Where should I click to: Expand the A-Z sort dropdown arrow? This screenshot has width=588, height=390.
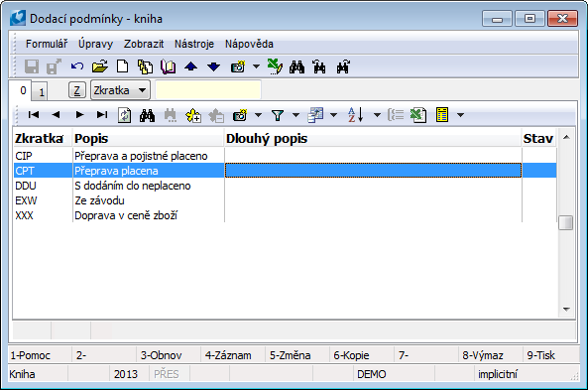pyautogui.click(x=377, y=115)
